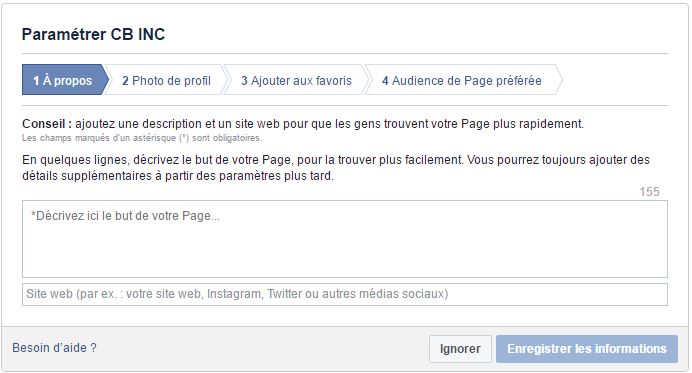Click the highlighted step number 1 badge
This screenshot has height=373, width=692.
[x=36, y=81]
